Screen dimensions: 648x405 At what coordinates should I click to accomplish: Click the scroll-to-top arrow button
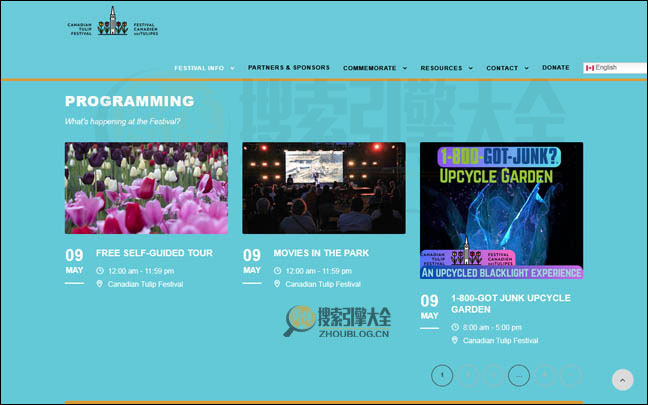click(622, 380)
